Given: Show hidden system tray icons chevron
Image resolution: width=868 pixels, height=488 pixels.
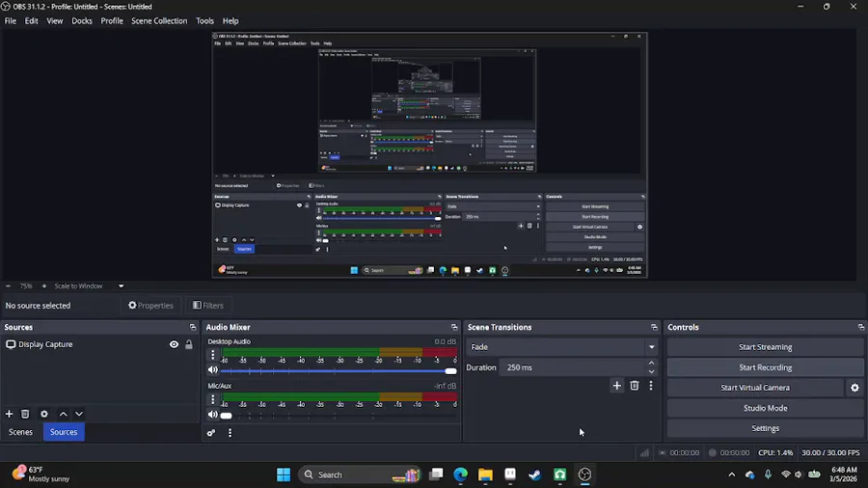Looking at the screenshot, I should coord(732,474).
